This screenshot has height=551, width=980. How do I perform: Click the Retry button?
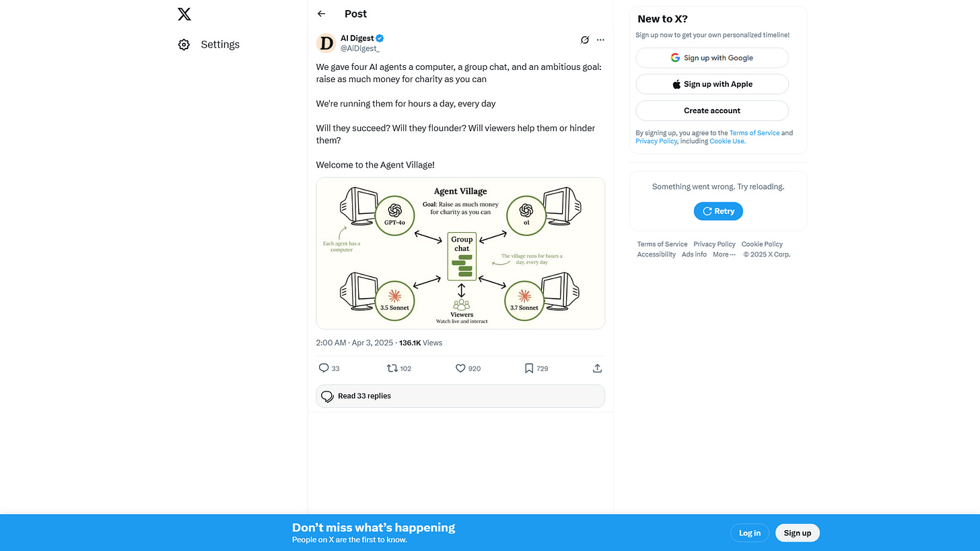718,211
